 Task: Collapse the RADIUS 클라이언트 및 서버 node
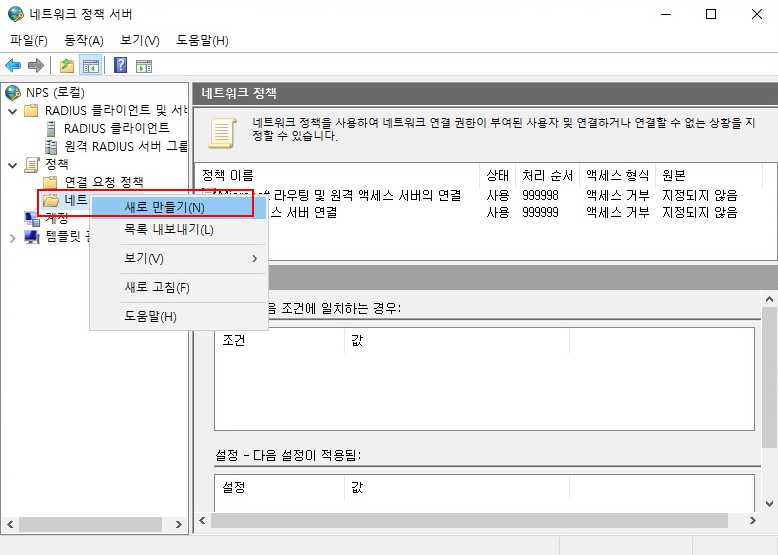click(x=12, y=110)
